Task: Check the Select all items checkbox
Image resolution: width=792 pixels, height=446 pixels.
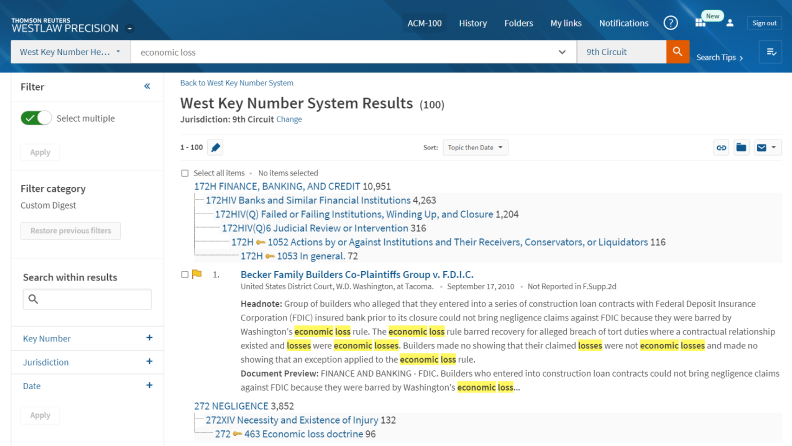Action: pos(185,173)
